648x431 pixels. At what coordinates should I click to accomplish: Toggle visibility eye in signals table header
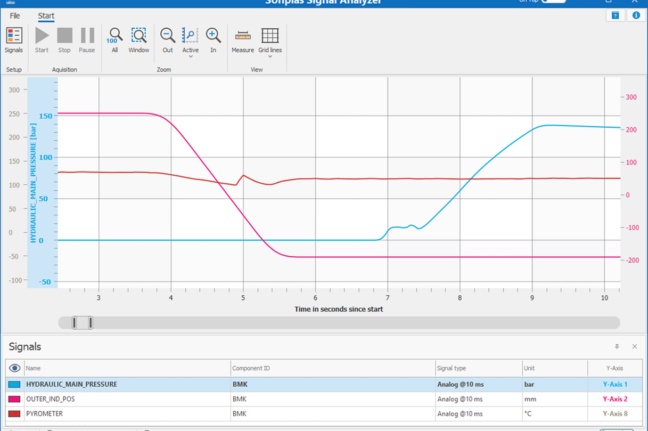click(x=14, y=368)
